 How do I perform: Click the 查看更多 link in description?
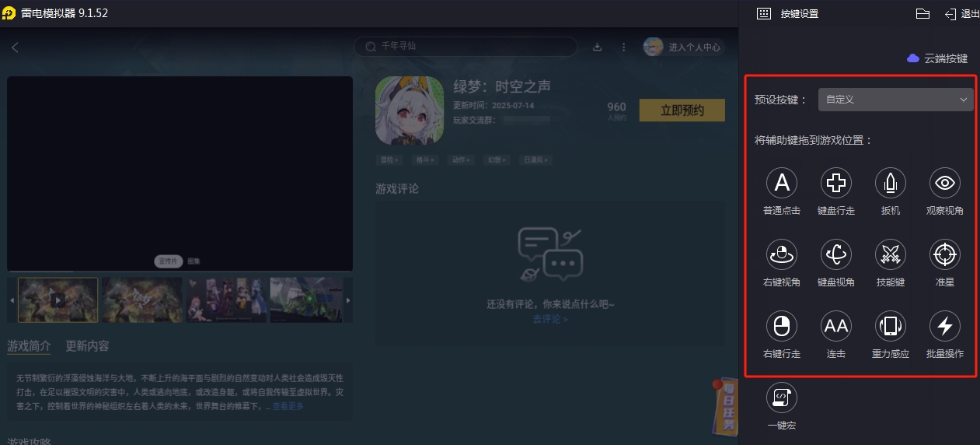pos(288,406)
